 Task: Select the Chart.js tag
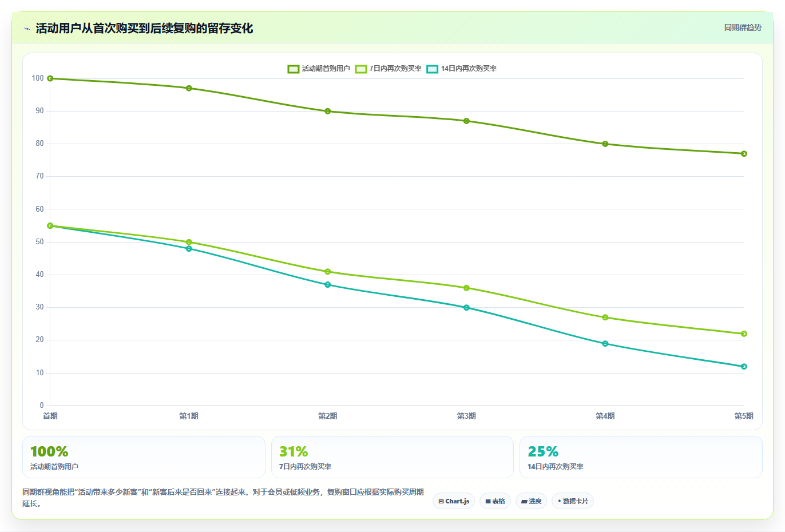(454, 501)
